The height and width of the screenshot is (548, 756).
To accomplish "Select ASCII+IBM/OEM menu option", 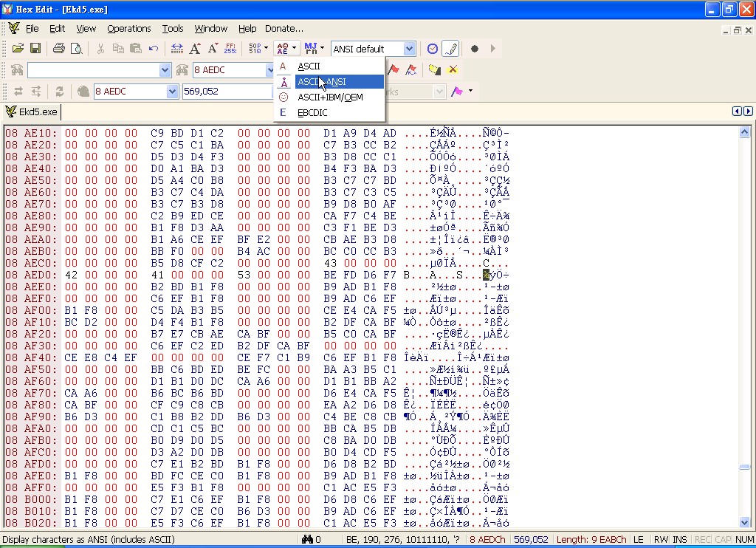I will coord(330,97).
